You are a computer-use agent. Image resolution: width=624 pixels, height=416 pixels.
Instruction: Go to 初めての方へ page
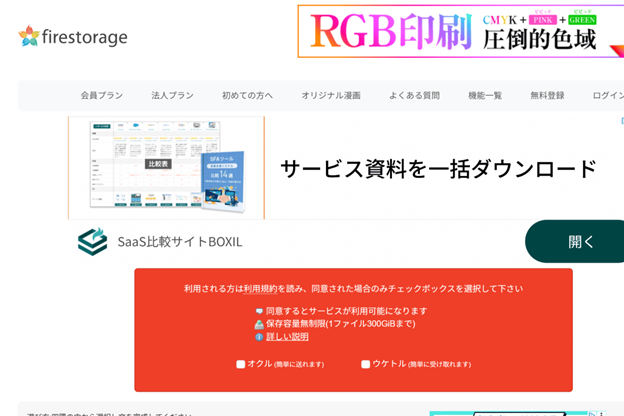coord(247,96)
